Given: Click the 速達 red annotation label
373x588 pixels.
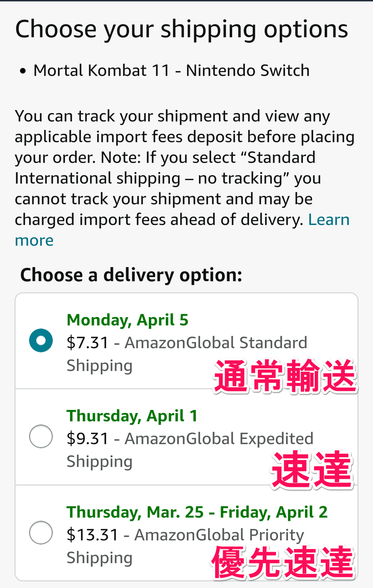Looking at the screenshot, I should [312, 469].
